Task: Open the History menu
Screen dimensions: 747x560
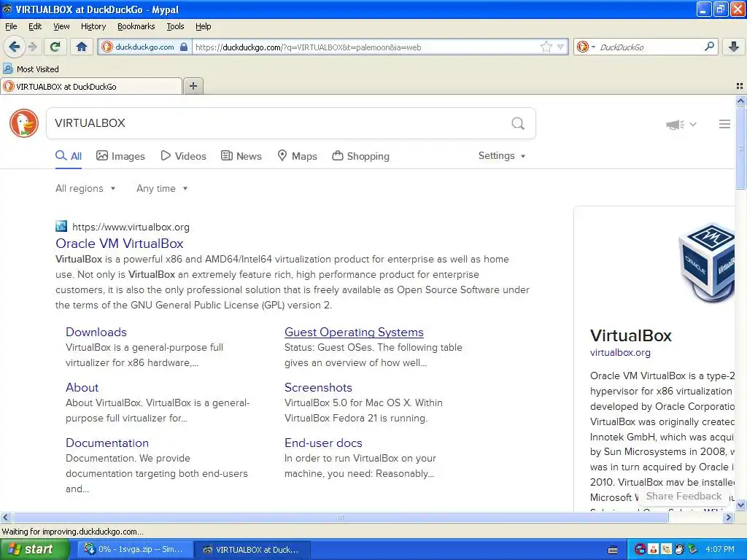Action: (93, 26)
